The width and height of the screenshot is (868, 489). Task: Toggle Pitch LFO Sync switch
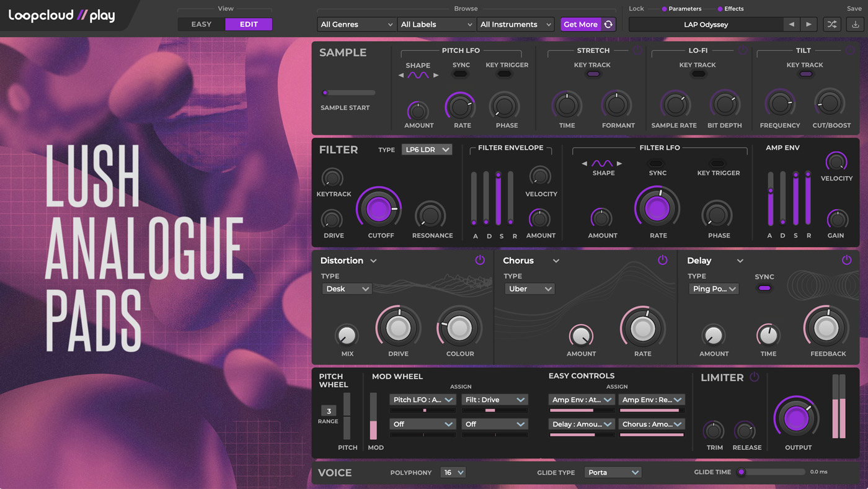pyautogui.click(x=460, y=74)
